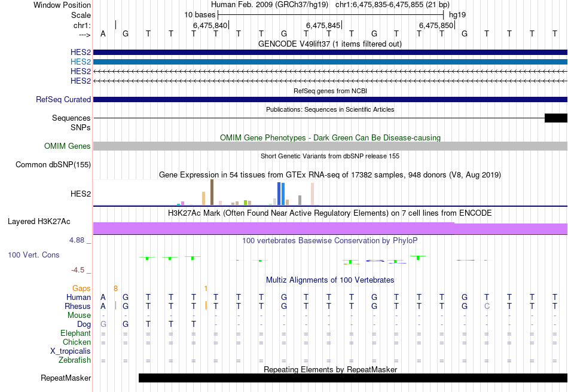Screen dimensions: 568x392
Task: Open the 100 Vert. Cons track label
Action: (33, 255)
